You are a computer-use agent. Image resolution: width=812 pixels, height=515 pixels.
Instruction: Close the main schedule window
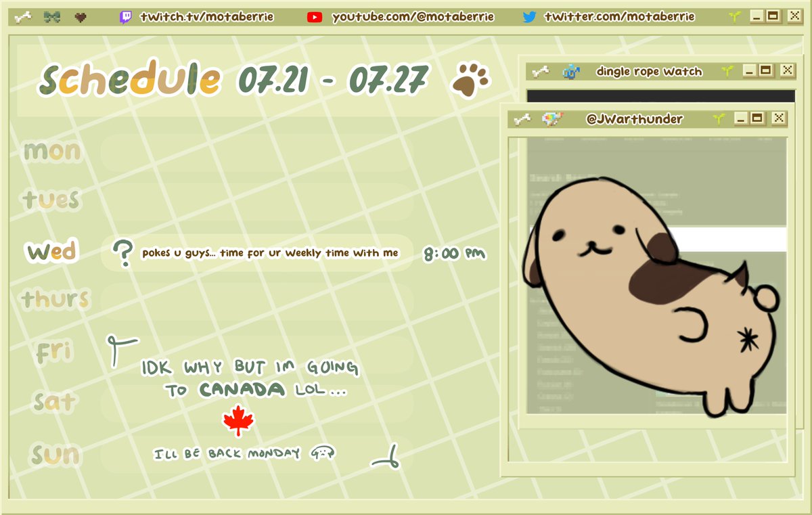794,16
